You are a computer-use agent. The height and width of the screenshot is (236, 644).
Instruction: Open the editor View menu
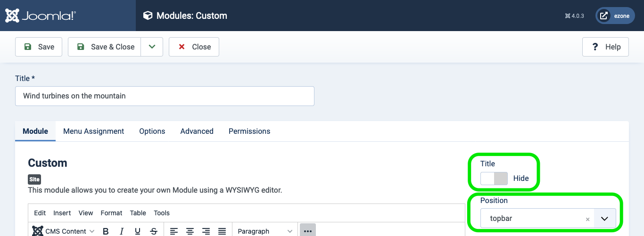[86, 213]
